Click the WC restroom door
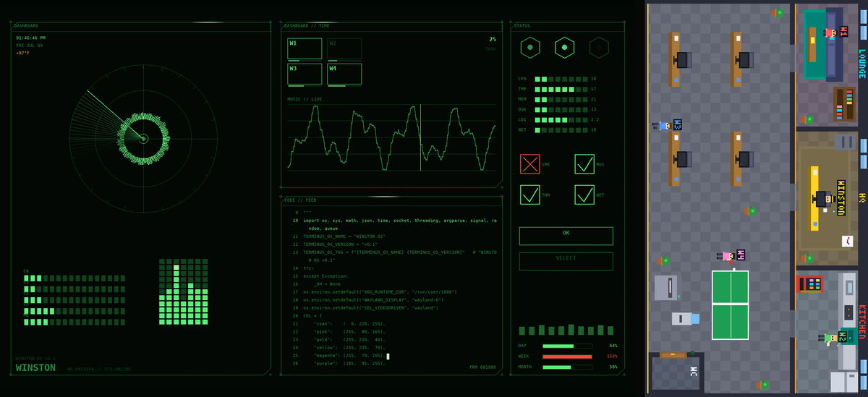 (673, 355)
